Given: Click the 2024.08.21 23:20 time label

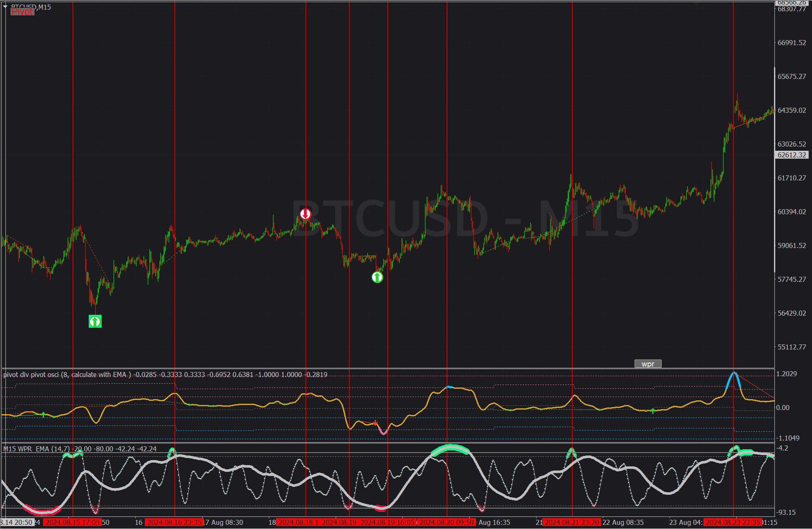Looking at the screenshot, I should pyautogui.click(x=572, y=522).
